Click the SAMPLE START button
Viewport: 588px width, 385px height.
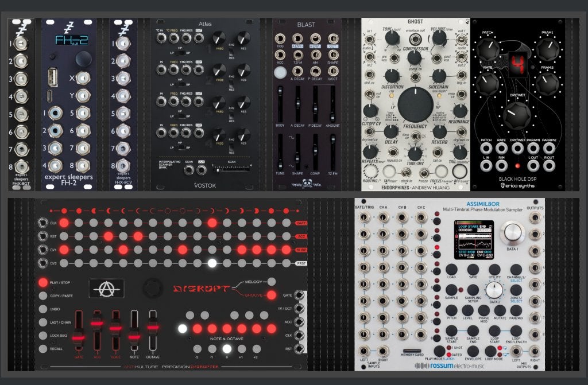coord(451,330)
